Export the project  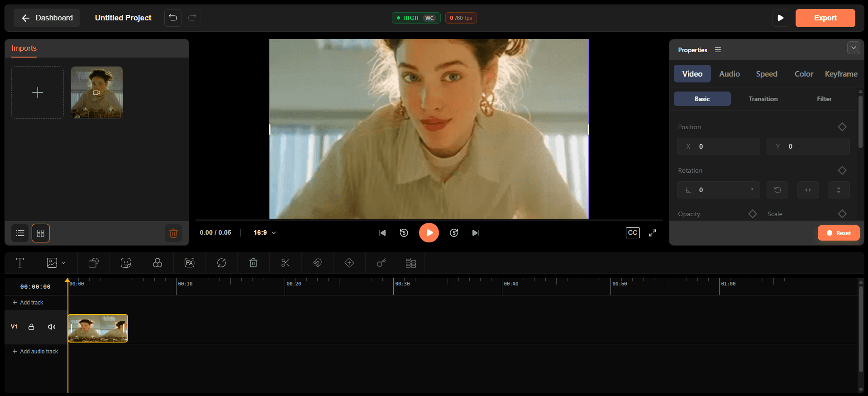pos(825,18)
